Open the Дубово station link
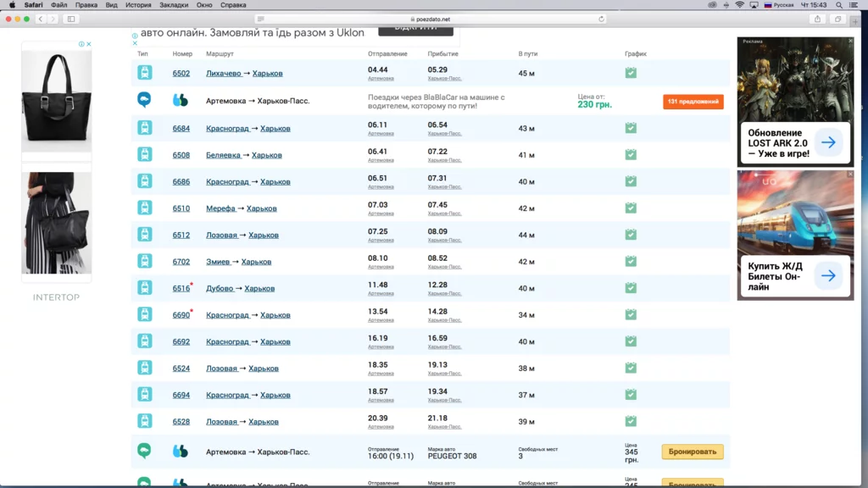This screenshot has width=868, height=488. (220, 288)
